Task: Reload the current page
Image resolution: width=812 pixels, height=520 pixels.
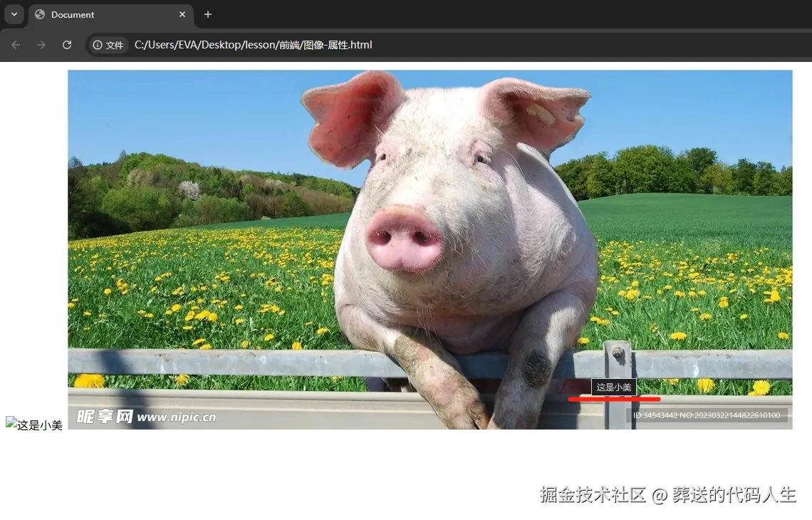Action: tap(67, 45)
